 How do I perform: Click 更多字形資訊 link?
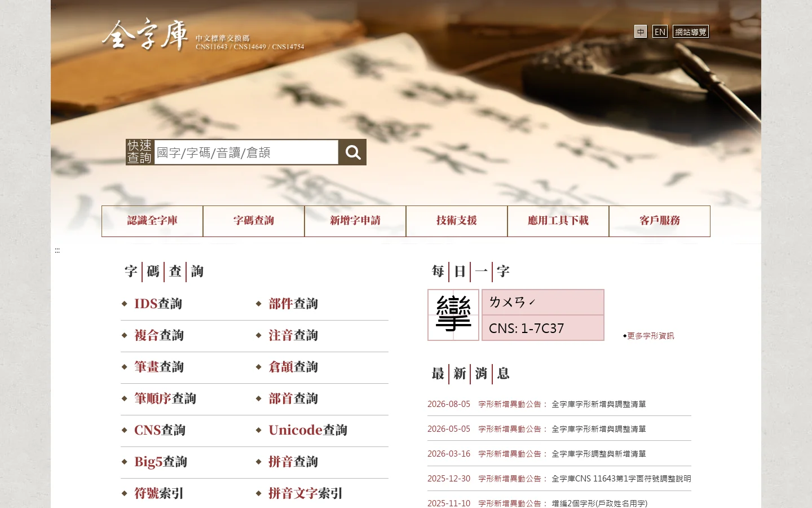pyautogui.click(x=651, y=336)
